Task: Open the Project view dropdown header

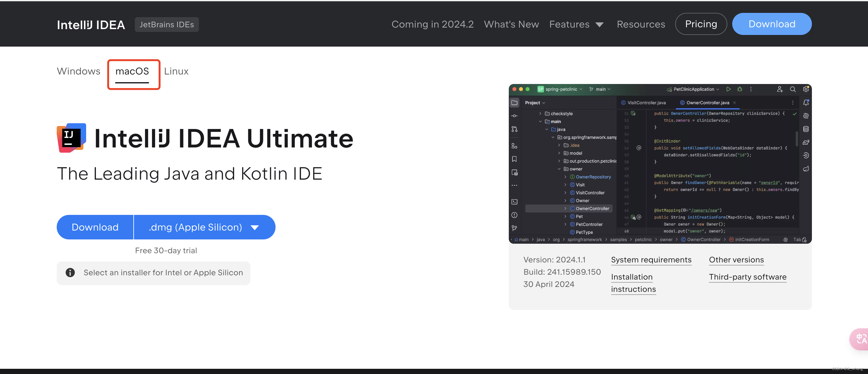Action: pos(535,103)
